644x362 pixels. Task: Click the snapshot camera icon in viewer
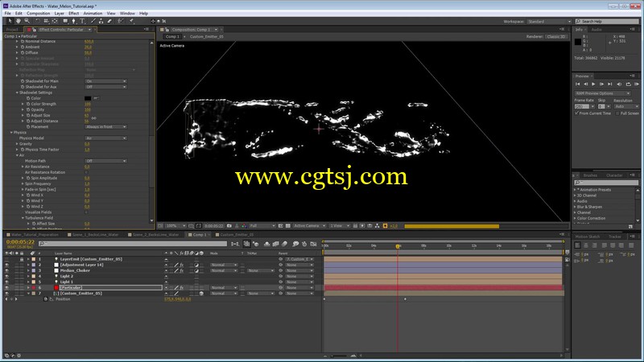tap(229, 226)
